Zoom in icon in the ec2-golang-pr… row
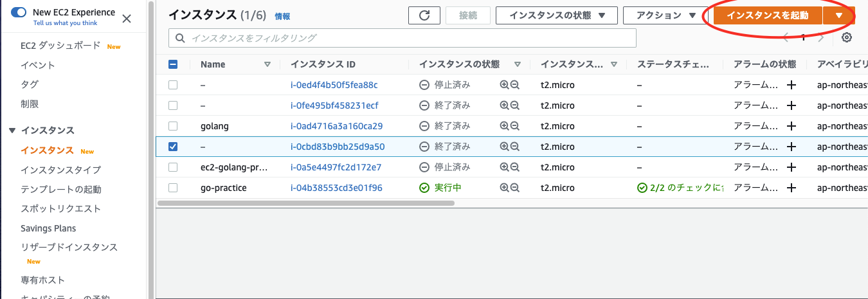 pos(505,167)
